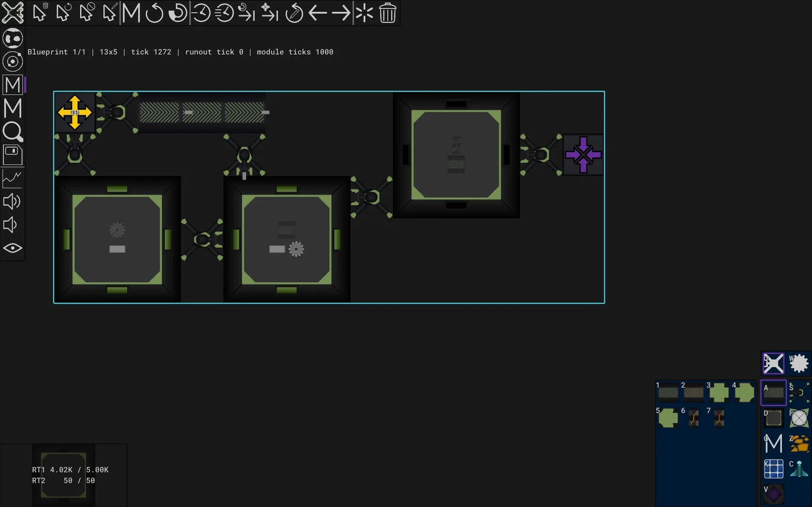Pick palette item 6 splitter piece
This screenshot has width=812, height=507.
coord(693,418)
